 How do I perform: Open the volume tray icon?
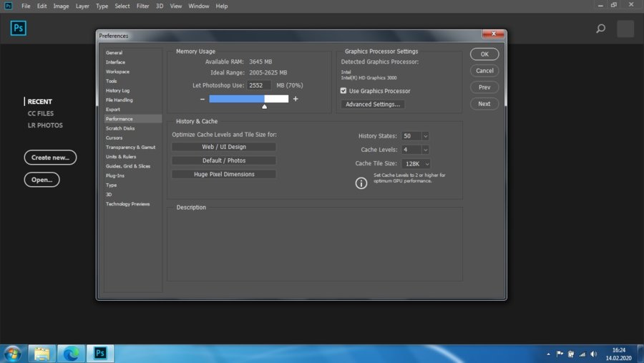click(x=593, y=354)
